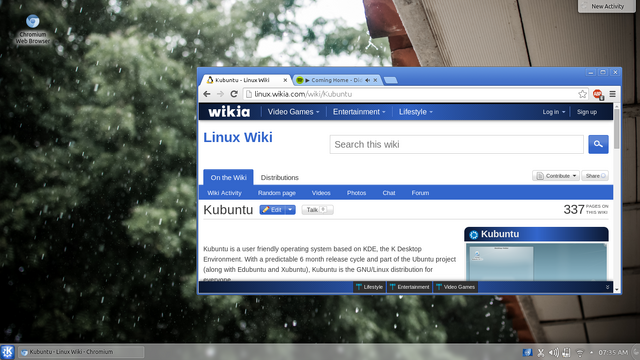The width and height of the screenshot is (640, 360).
Task: Click the Sign up link
Action: tap(587, 111)
